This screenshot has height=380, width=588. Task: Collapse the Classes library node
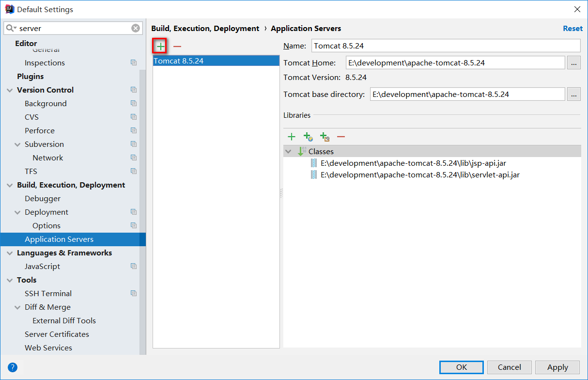(x=289, y=151)
